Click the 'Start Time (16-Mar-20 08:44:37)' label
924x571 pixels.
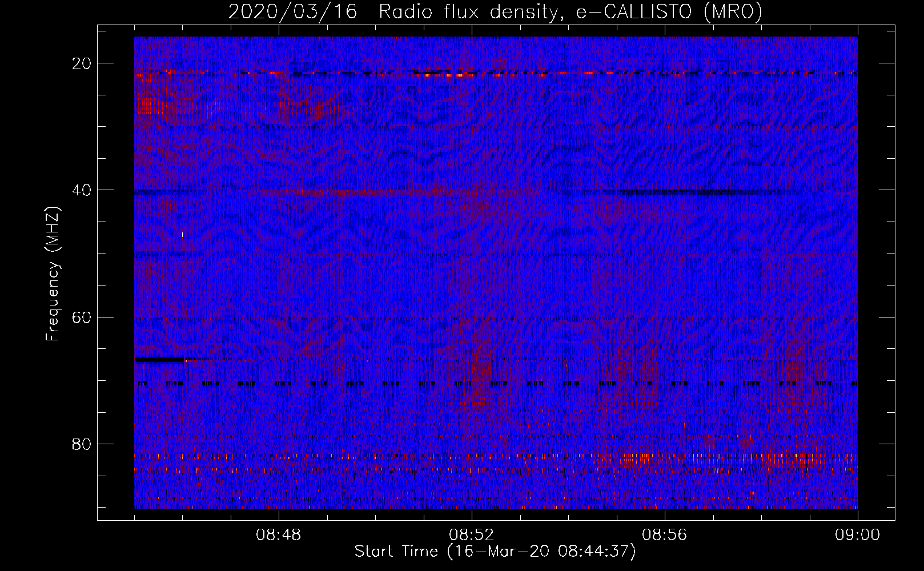pyautogui.click(x=495, y=552)
